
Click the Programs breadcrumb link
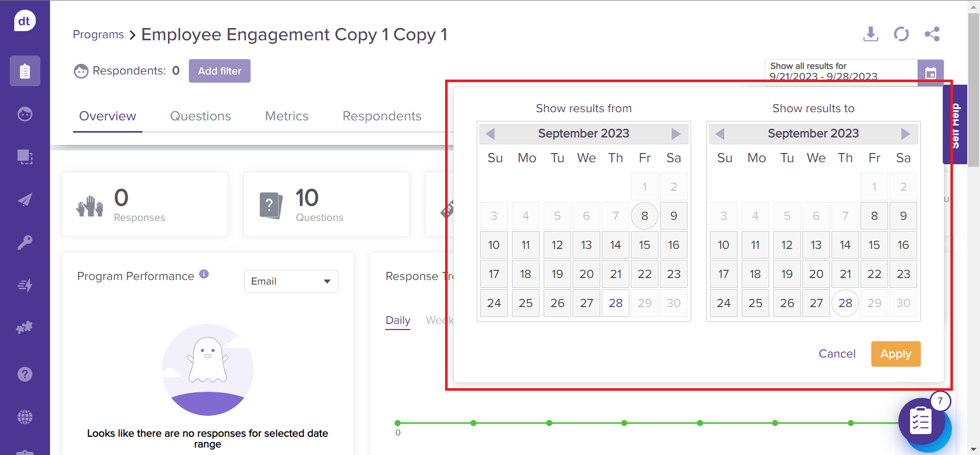click(x=99, y=35)
